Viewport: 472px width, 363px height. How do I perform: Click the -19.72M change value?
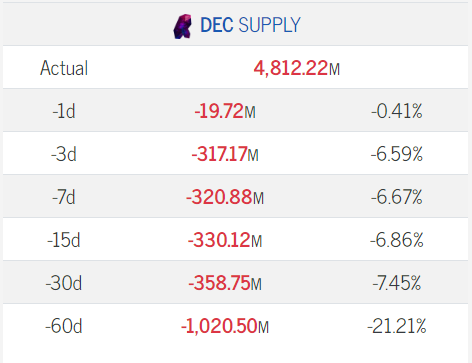pyautogui.click(x=225, y=111)
